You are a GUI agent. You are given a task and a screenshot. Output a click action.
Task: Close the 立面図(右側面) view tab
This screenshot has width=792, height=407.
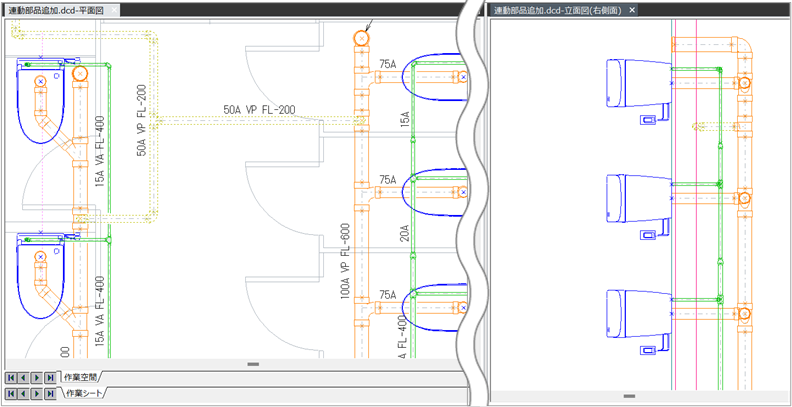[632, 10]
